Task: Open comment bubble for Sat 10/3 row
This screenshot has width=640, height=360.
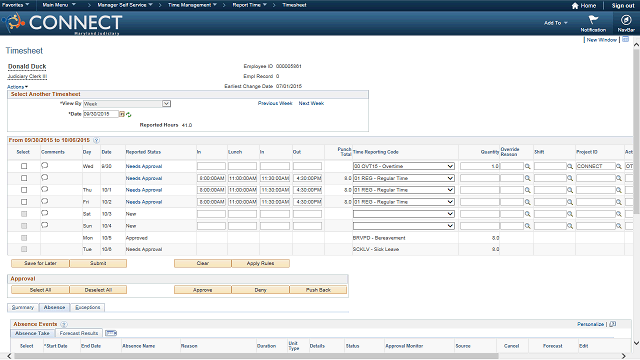Action: (44, 213)
